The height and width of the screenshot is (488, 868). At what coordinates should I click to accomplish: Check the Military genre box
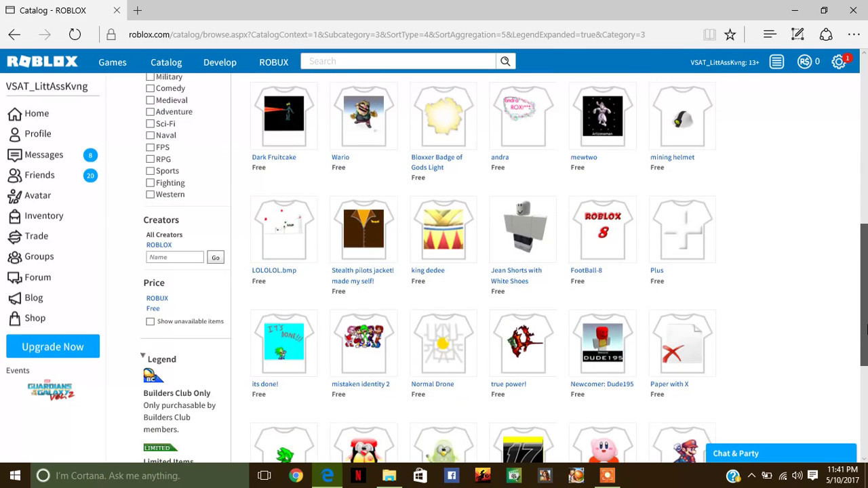point(151,77)
